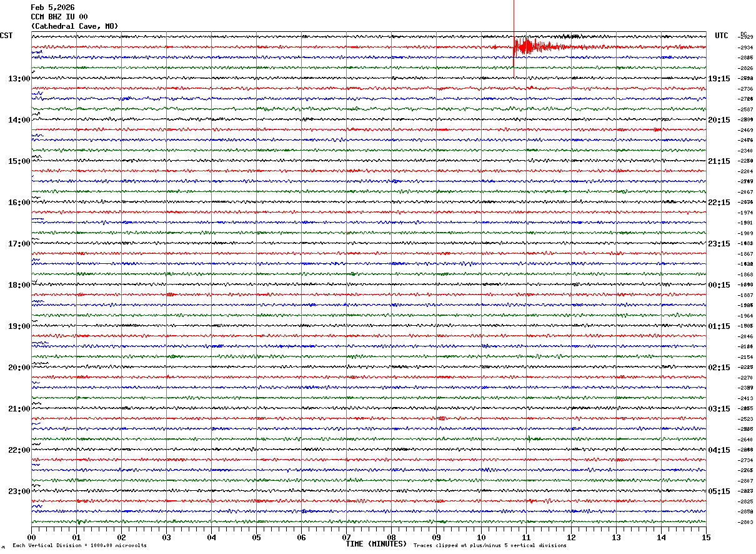Click minute 09 on the bottom time axis
Viewport: 756px width, 554px height.
coord(436,537)
